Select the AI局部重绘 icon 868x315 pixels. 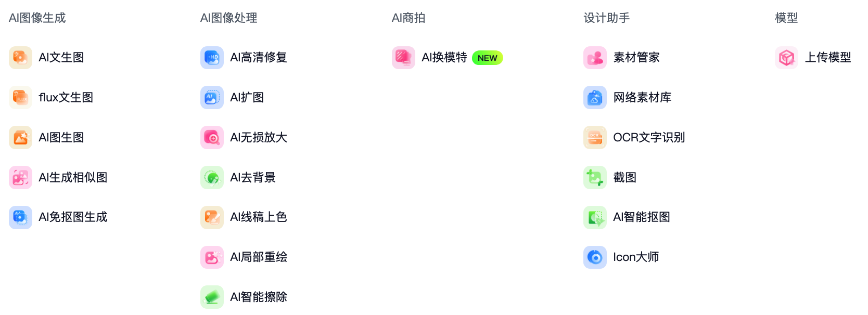coord(212,257)
